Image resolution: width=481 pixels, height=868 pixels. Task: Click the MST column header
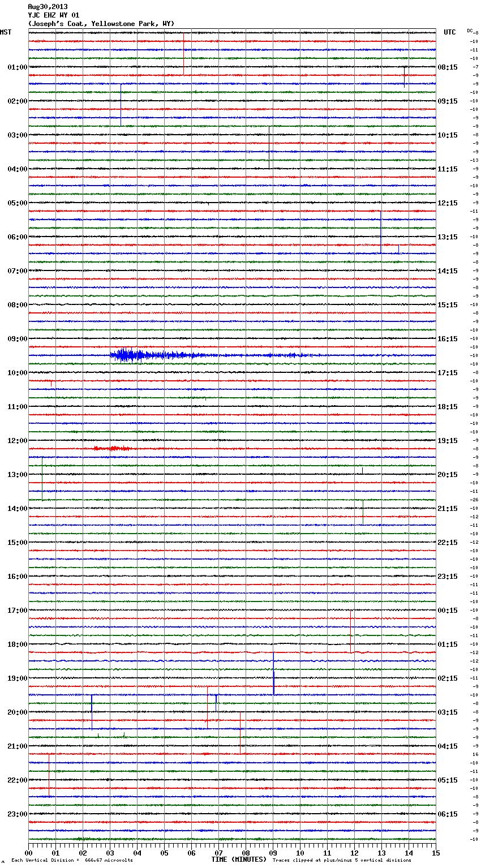[x=6, y=32]
